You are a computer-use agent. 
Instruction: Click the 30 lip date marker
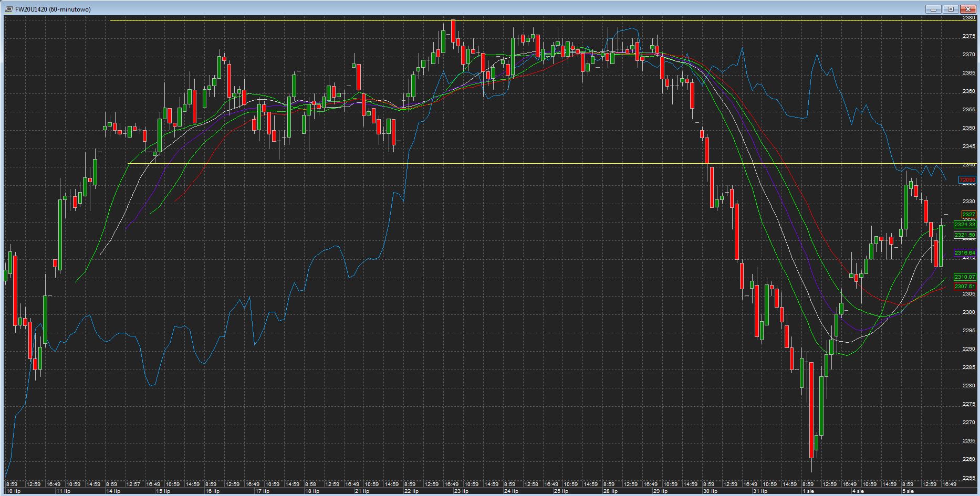pos(710,491)
